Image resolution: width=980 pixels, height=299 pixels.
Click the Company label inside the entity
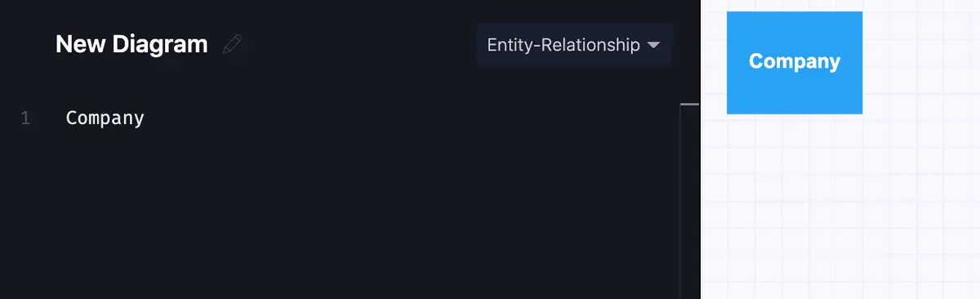[x=795, y=61]
